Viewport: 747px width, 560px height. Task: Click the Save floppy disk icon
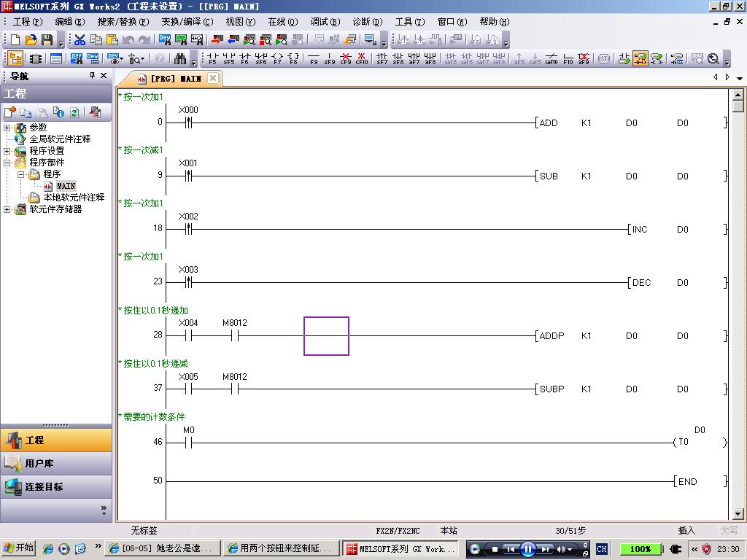coord(47,40)
